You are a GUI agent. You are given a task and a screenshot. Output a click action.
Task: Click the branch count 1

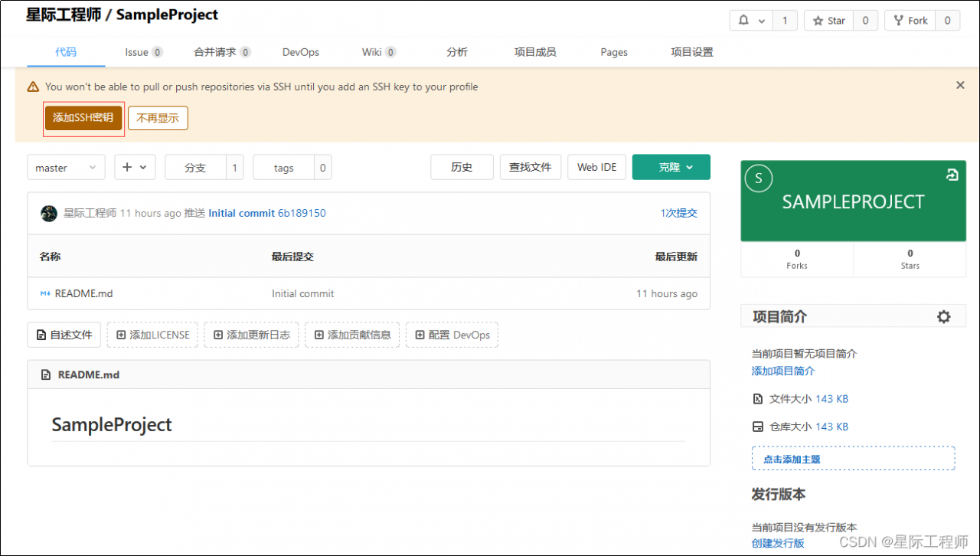235,168
